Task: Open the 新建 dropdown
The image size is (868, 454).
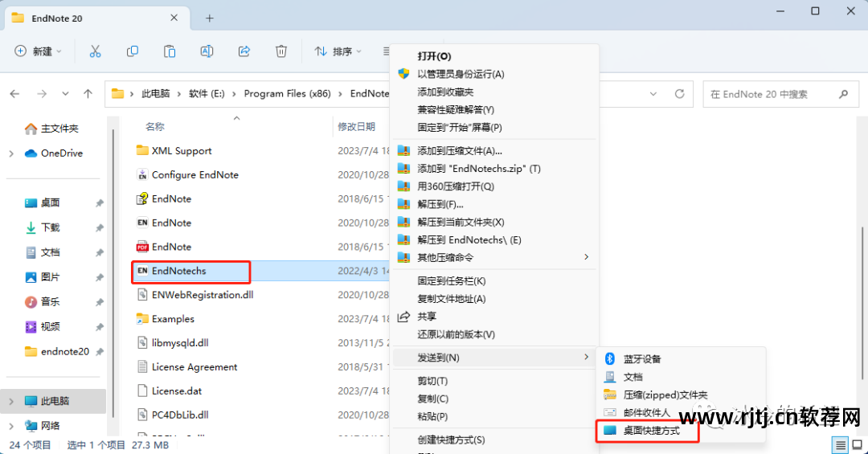Action: pyautogui.click(x=38, y=51)
